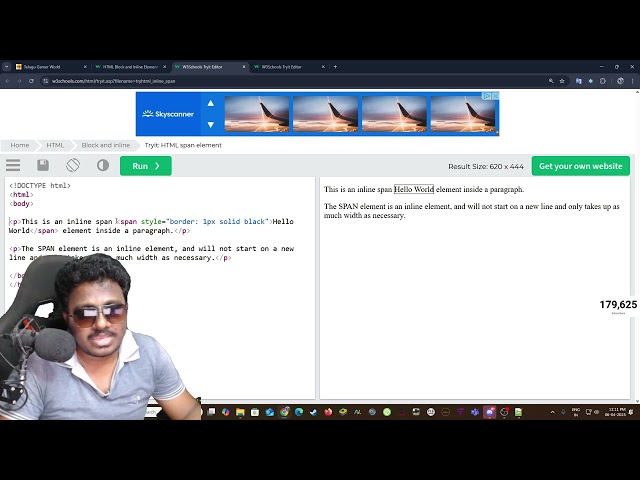Click the rotate orientation icon in Tryit toolbar
640x480 pixels.
click(x=73, y=165)
